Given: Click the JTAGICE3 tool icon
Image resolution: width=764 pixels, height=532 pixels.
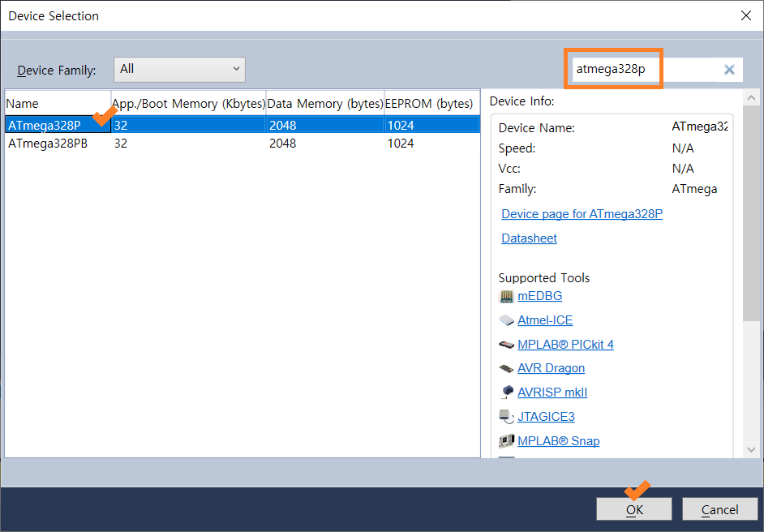Looking at the screenshot, I should pos(507,417).
